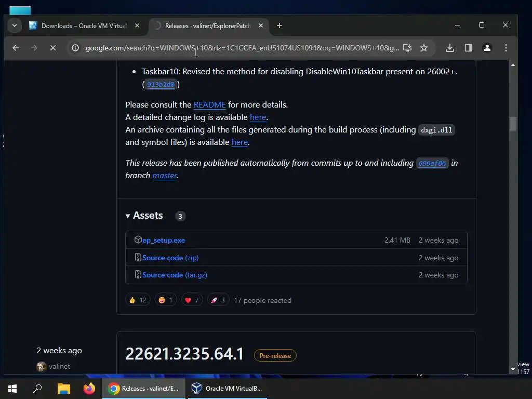Click scrollbar up arrow
This screenshot has height=399, width=532.
[x=513, y=64]
